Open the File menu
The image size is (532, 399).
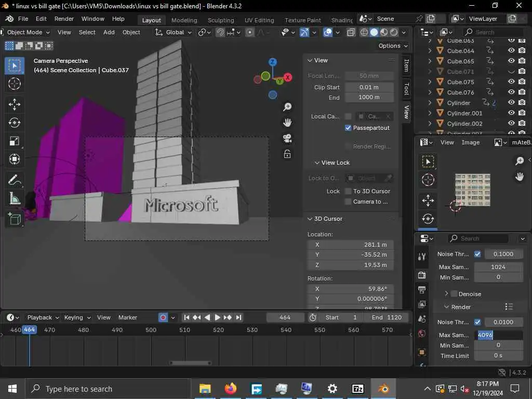[x=23, y=19]
